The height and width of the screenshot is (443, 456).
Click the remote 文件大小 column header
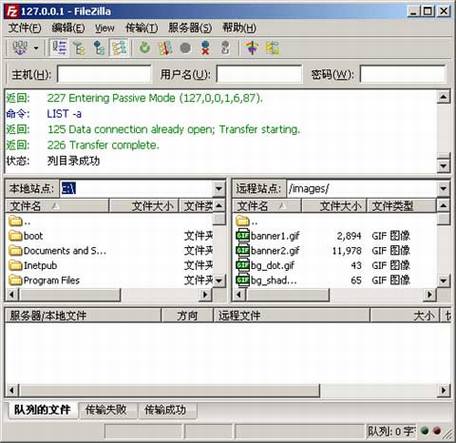coord(334,206)
